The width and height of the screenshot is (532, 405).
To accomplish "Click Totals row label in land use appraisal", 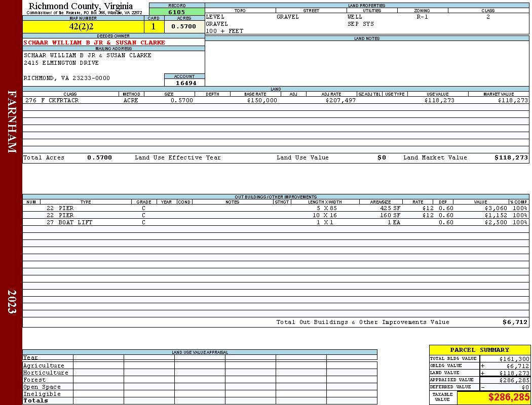I will point(35,400).
